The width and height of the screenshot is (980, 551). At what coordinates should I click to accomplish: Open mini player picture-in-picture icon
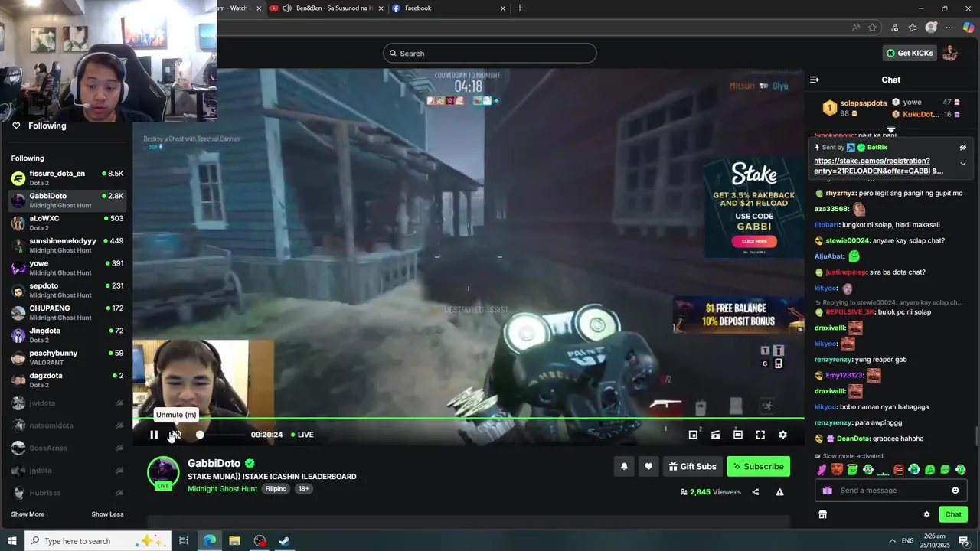point(693,435)
